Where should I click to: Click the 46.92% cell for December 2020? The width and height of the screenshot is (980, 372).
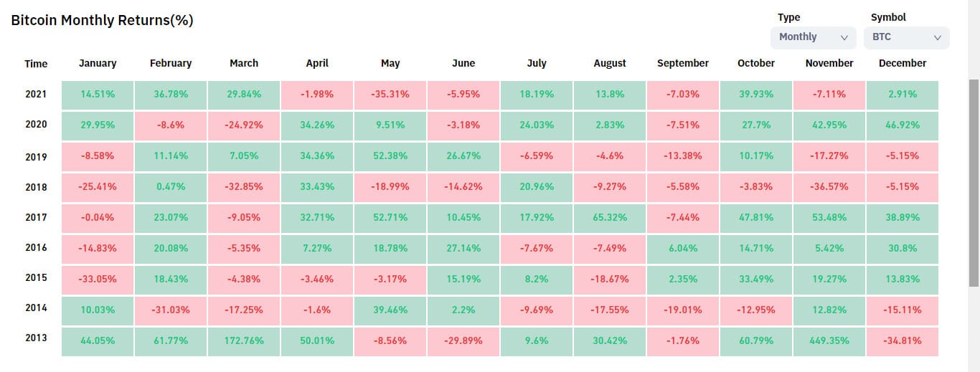(x=903, y=125)
